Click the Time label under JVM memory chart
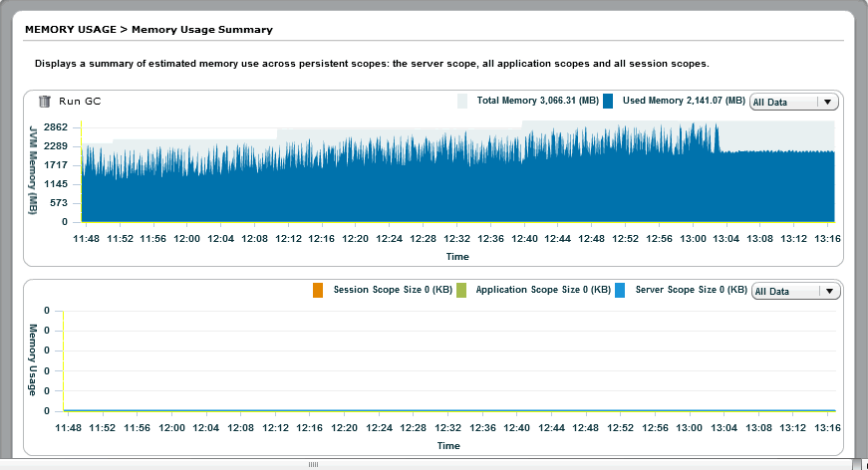The image size is (868, 470). (x=457, y=257)
